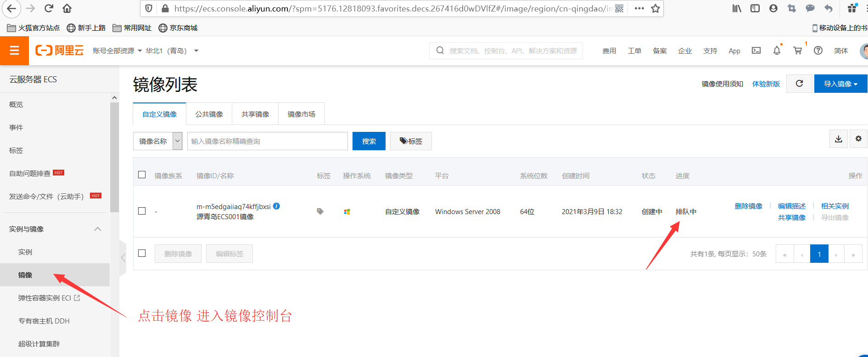Image resolution: width=868 pixels, height=357 pixels.
Task: Go to next page arrow
Action: 836,254
